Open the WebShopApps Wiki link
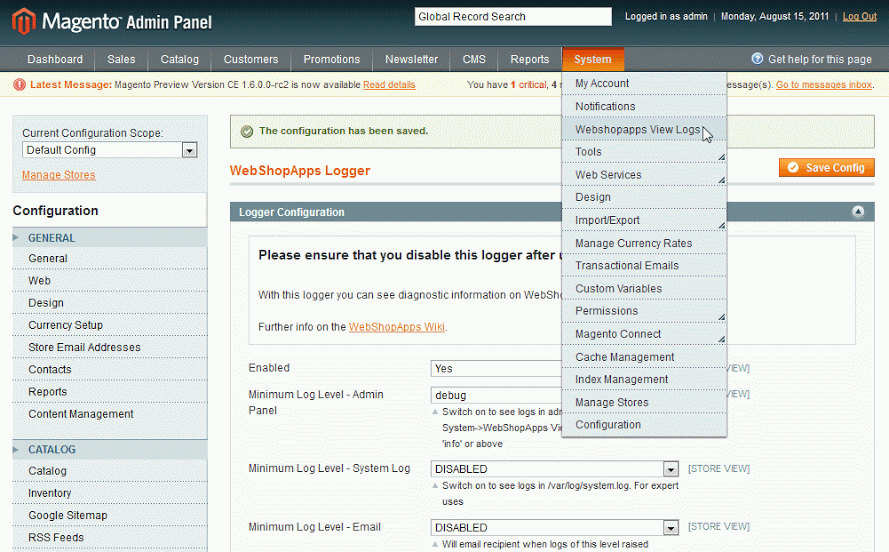Image resolution: width=889 pixels, height=552 pixels. [396, 327]
